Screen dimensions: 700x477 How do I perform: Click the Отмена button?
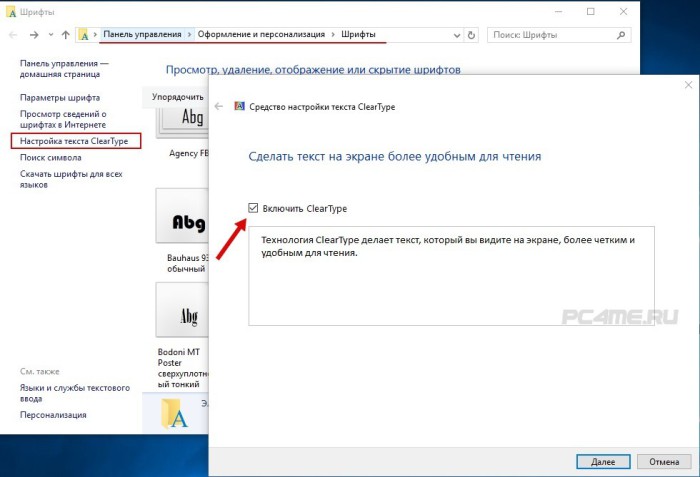tap(664, 462)
